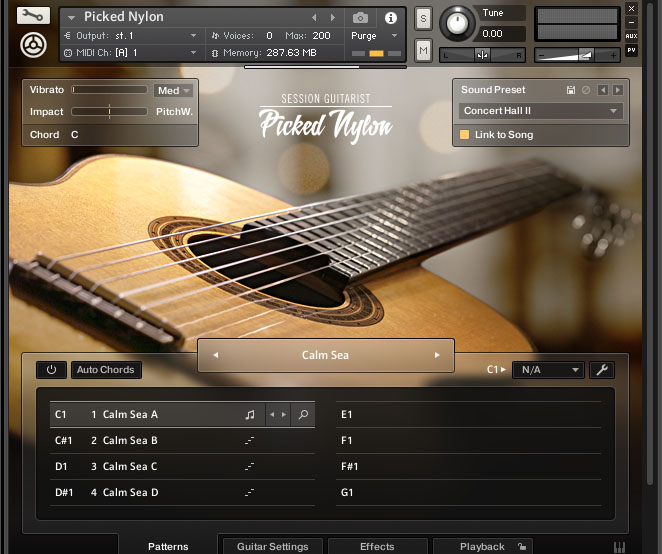The width and height of the screenshot is (662, 554).
Task: Switch to the Guitar Settings tab
Action: tap(273, 546)
